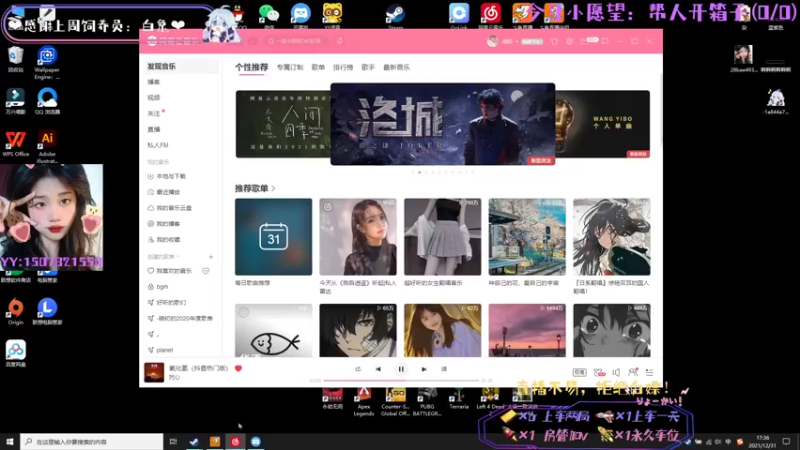Open the 每日歌曲推荐 calendar playlist

pyautogui.click(x=273, y=237)
